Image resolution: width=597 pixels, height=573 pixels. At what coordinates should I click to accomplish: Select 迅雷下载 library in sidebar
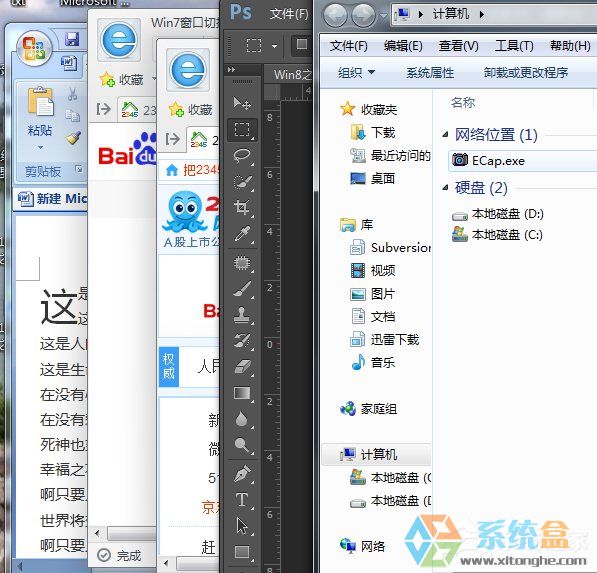pyautogui.click(x=385, y=339)
